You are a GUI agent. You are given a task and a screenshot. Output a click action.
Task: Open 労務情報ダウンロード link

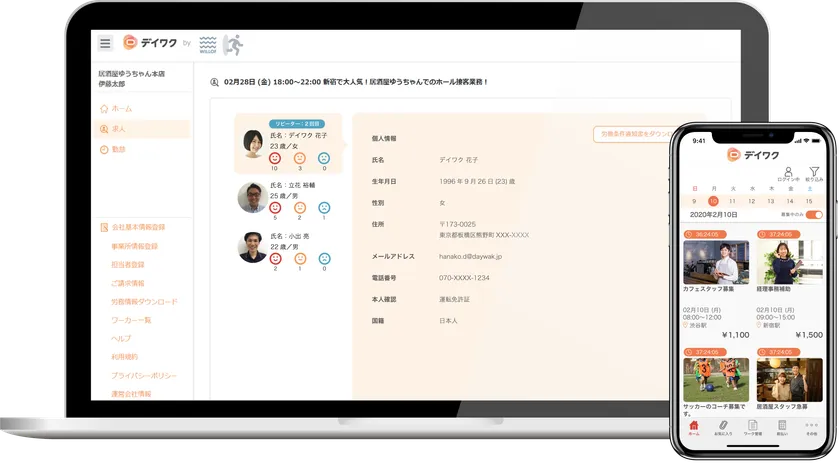tap(144, 302)
